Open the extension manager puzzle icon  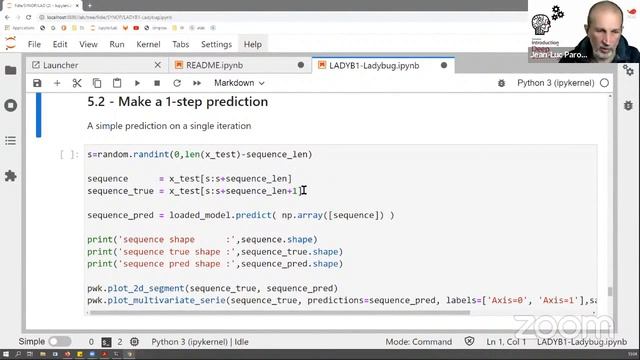tap(11, 176)
